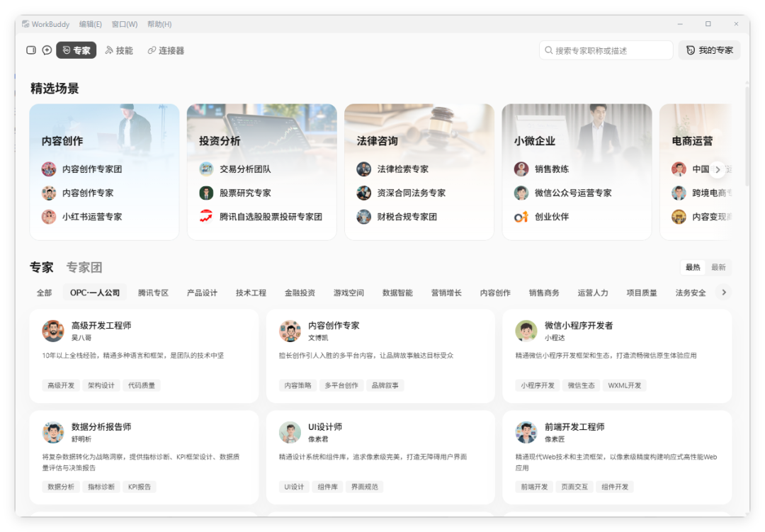Switch to the 技能 tab

pos(119,50)
